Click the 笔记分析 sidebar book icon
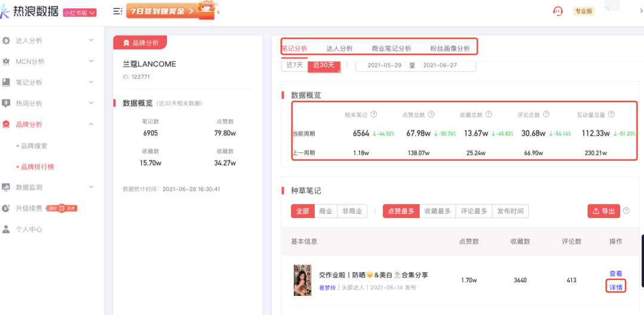The image size is (644, 315). (6, 82)
